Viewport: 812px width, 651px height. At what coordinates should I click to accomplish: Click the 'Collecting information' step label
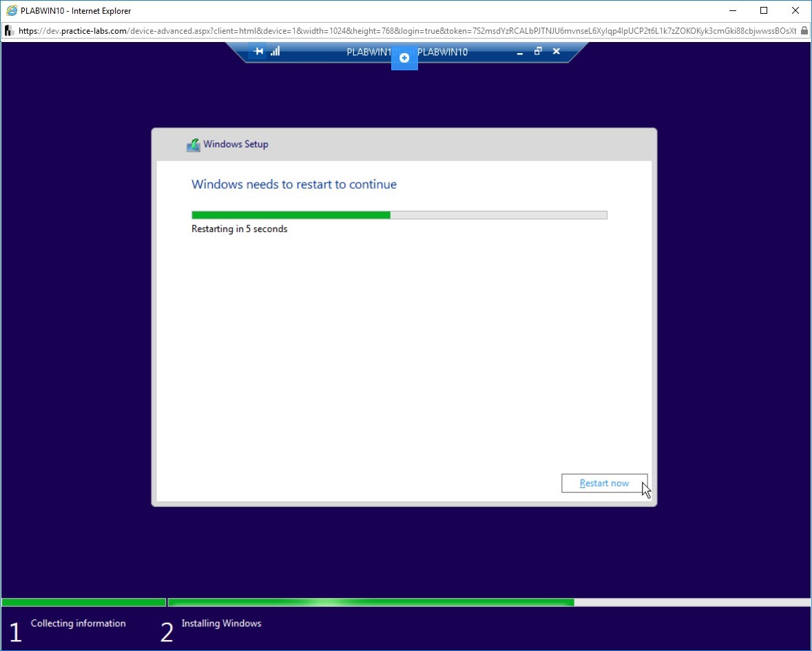(x=79, y=623)
